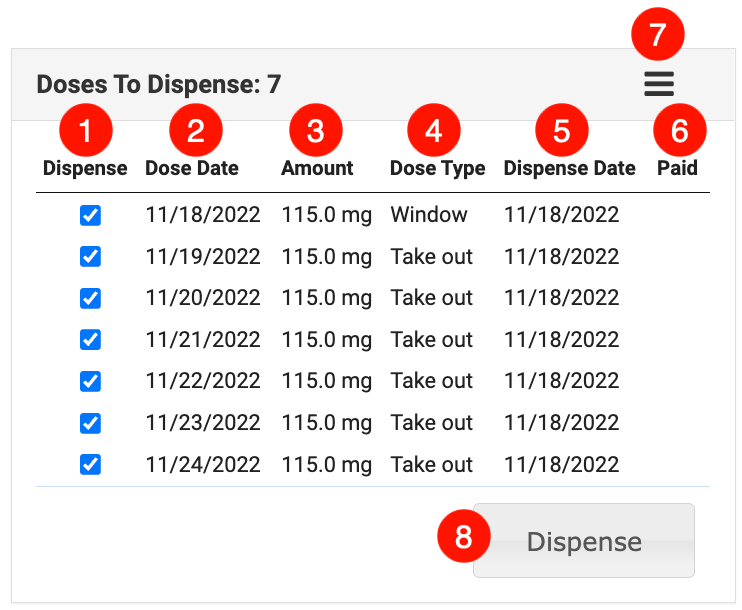Click the red number 1 marker
The image size is (742, 610).
85,130
